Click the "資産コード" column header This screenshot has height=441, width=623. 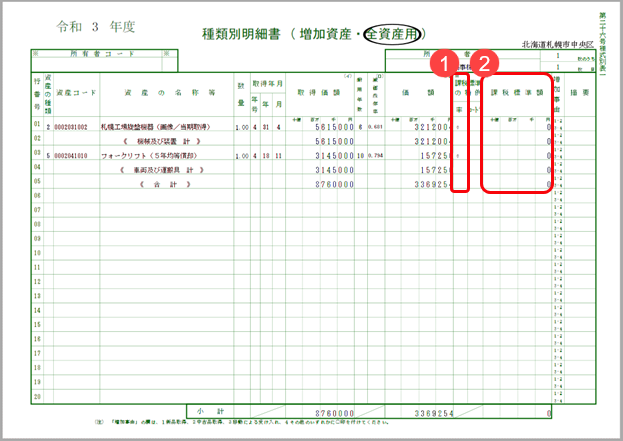76,93
